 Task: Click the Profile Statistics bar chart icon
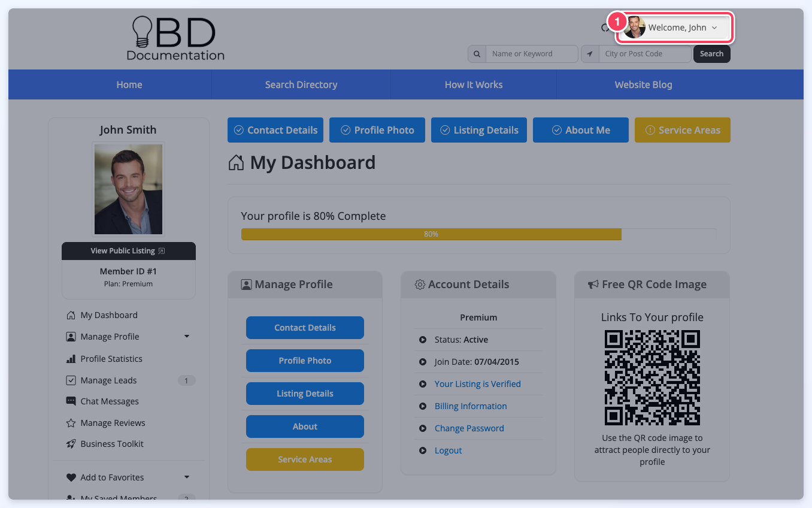tap(71, 359)
